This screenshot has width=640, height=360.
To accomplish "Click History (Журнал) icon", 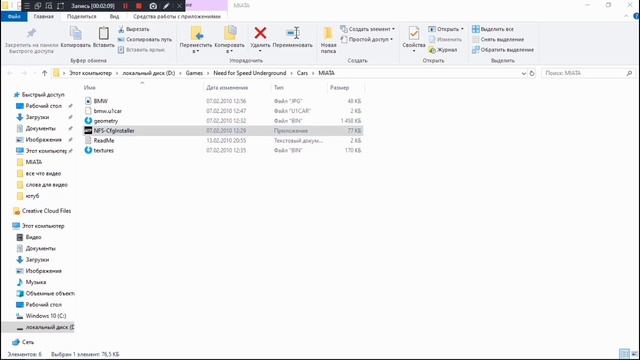I will tap(432, 50).
